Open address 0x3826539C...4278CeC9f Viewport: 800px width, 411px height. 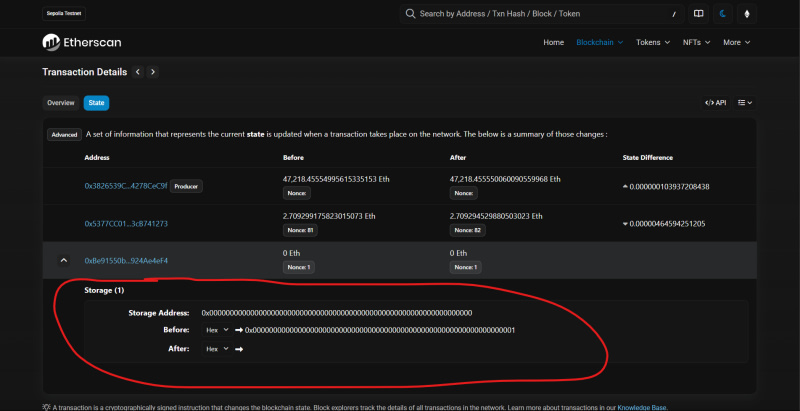126,187
